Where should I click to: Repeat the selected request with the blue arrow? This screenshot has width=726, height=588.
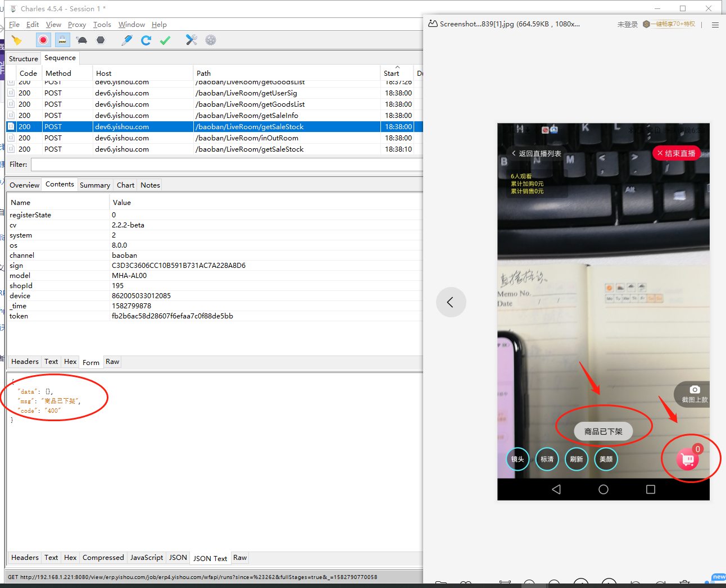146,40
